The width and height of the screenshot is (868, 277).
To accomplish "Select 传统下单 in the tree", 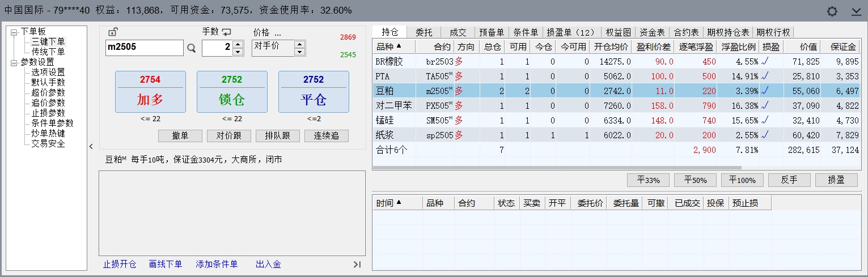I will point(48,52).
